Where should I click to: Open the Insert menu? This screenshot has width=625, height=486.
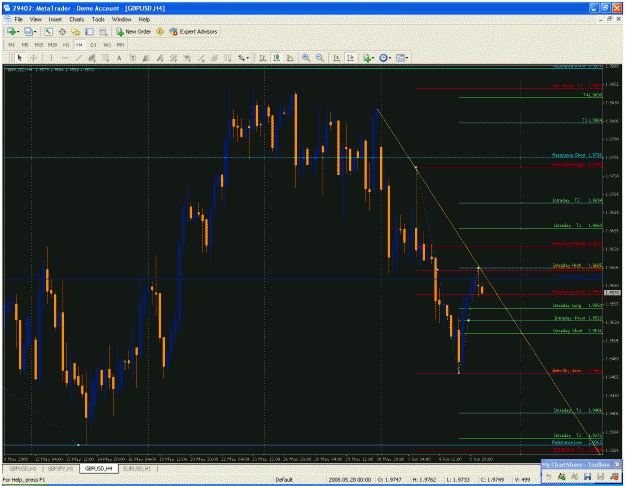[55, 19]
